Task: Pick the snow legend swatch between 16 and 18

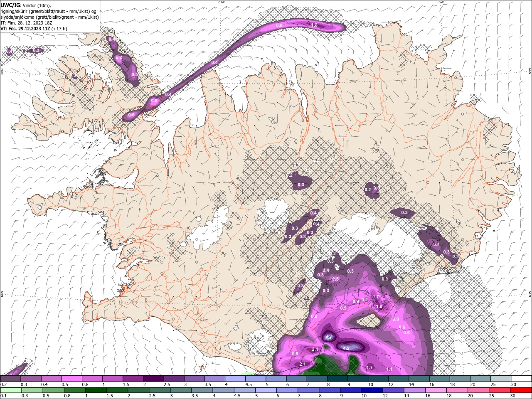Action: pyautogui.click(x=439, y=379)
